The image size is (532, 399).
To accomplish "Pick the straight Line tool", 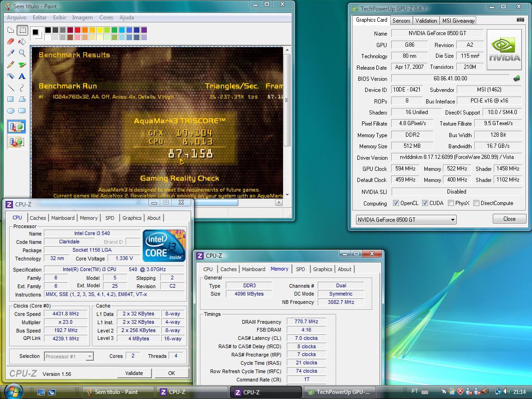I will coord(11,88).
